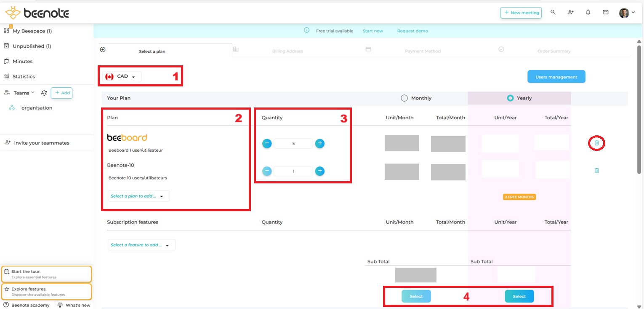644x309 pixels.
Task: Click the Beenote-10 quantity input field
Action: click(x=293, y=171)
